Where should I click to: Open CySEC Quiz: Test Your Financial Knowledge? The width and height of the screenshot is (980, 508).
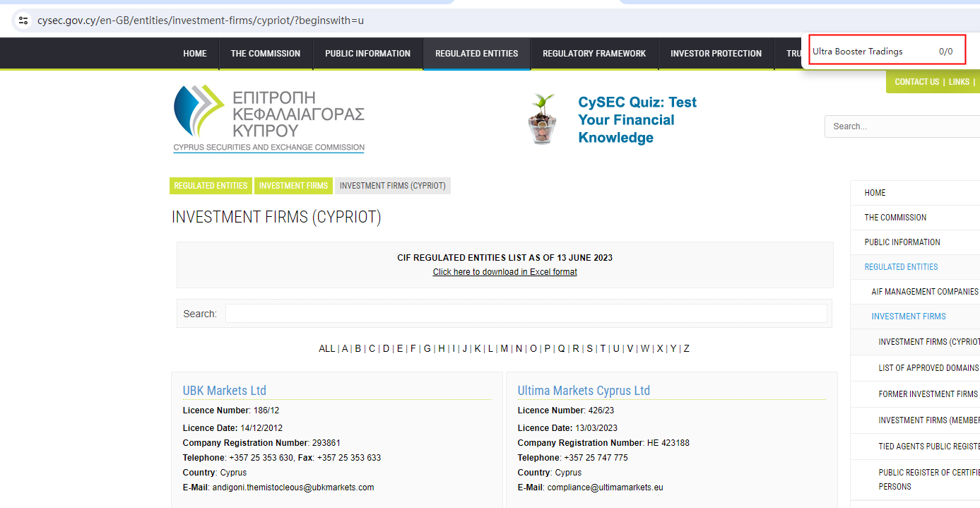[637, 120]
